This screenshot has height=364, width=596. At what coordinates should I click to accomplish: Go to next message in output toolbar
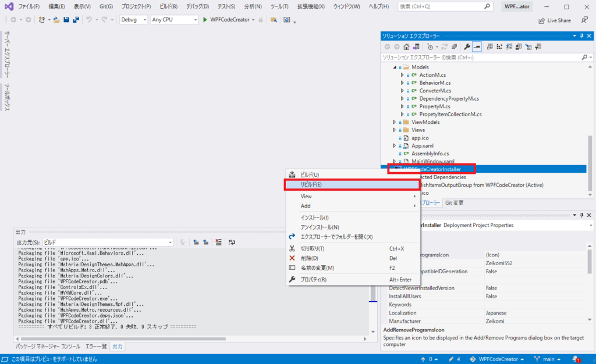(x=205, y=242)
